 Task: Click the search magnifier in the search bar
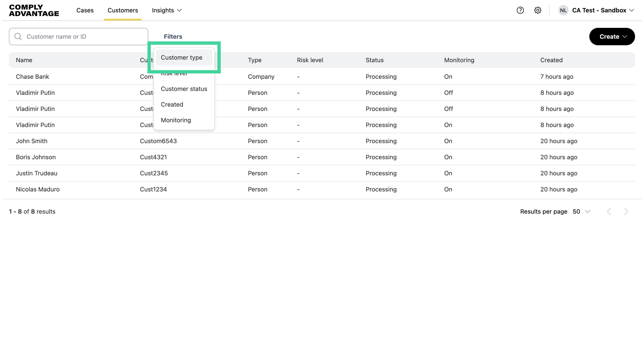(x=18, y=36)
